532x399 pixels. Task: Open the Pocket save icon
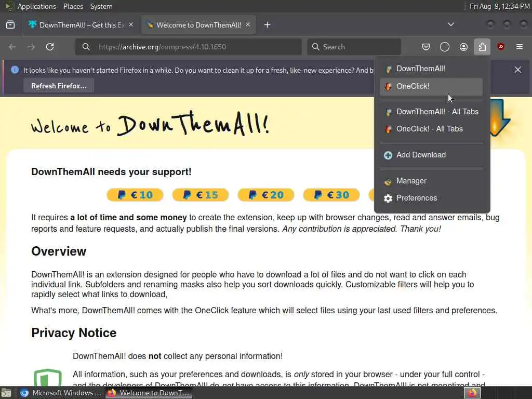(x=426, y=47)
